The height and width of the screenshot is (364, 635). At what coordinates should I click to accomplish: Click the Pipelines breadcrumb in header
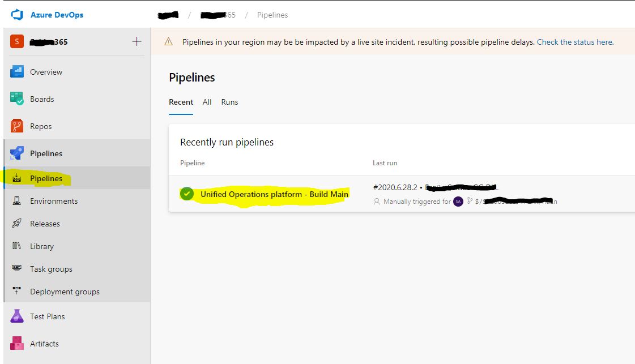coord(272,15)
